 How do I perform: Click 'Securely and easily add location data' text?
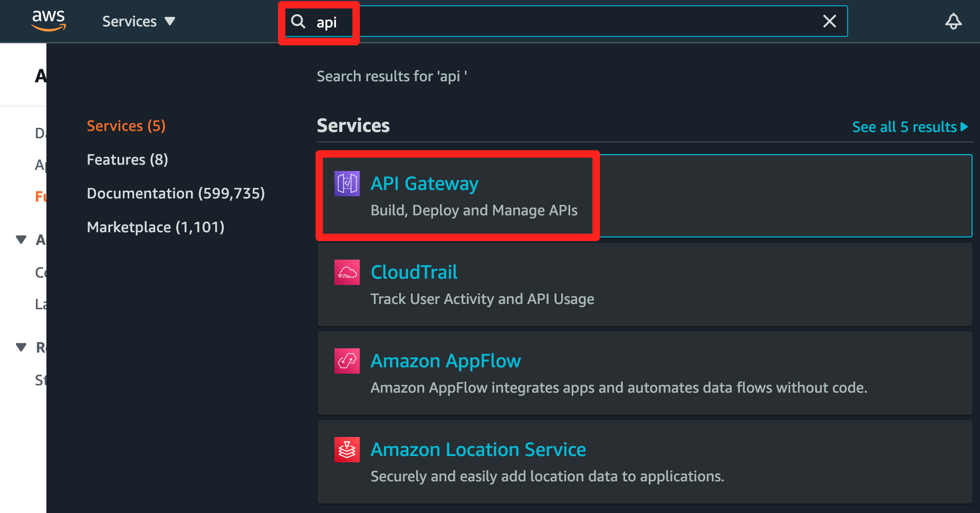(547, 476)
